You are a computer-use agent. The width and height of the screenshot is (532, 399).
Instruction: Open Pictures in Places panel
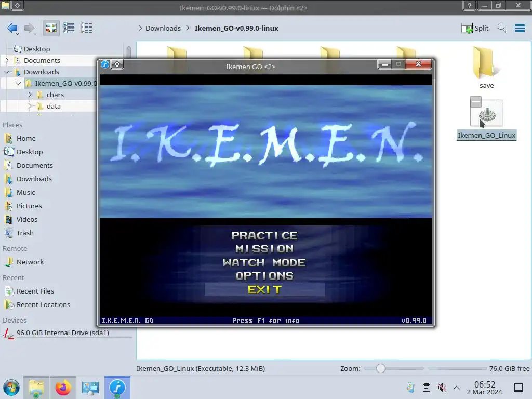point(29,206)
